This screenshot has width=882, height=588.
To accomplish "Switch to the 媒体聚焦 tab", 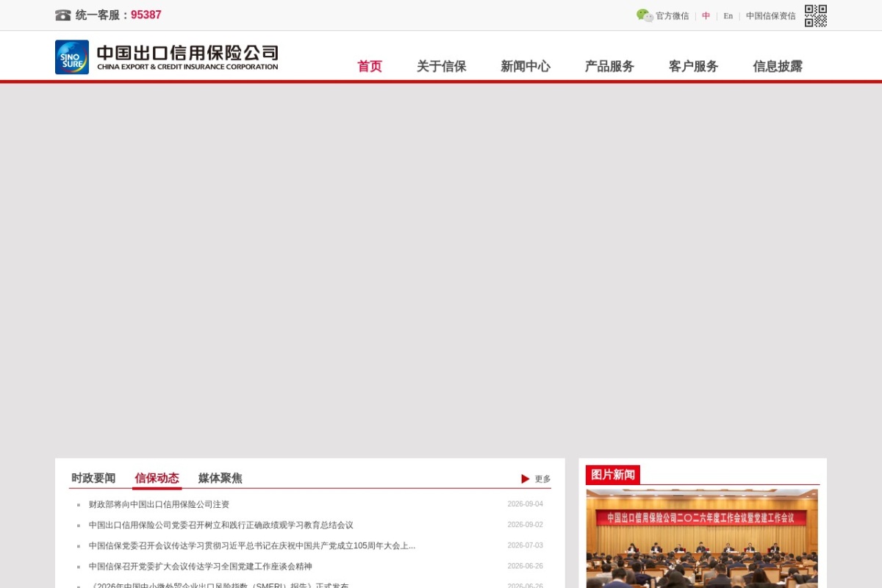I will pos(220,478).
